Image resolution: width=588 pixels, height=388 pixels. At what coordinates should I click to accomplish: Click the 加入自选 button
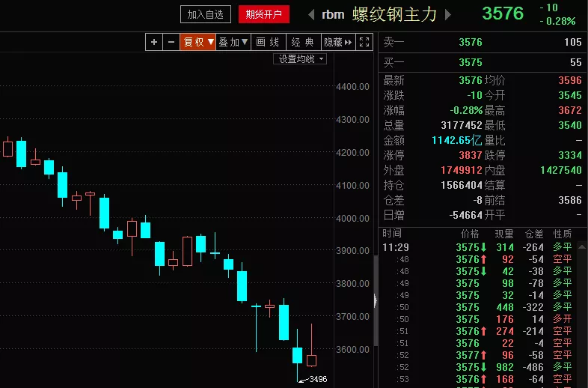pyautogui.click(x=206, y=14)
